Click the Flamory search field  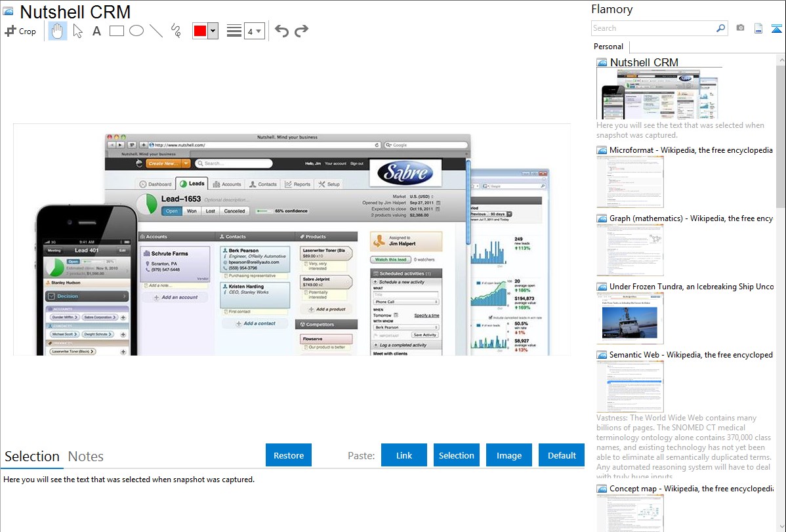[653, 28]
